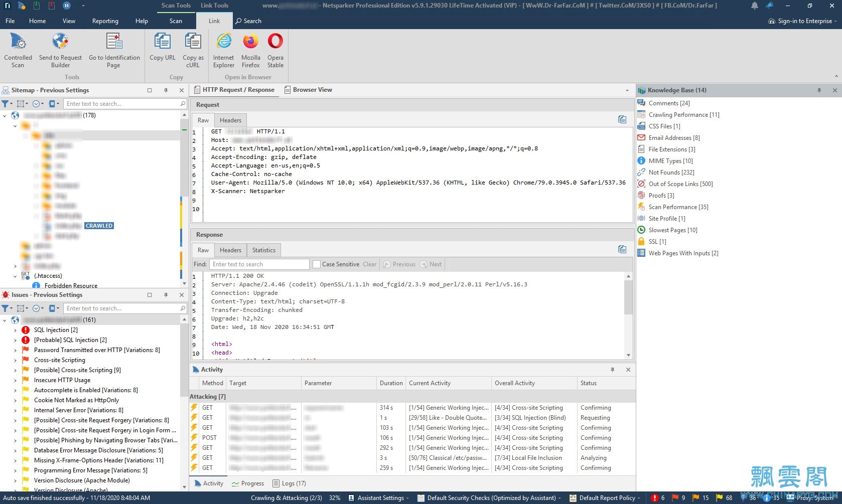Expand the SQL Injection [2] issue
842x504 pixels.
15,330
